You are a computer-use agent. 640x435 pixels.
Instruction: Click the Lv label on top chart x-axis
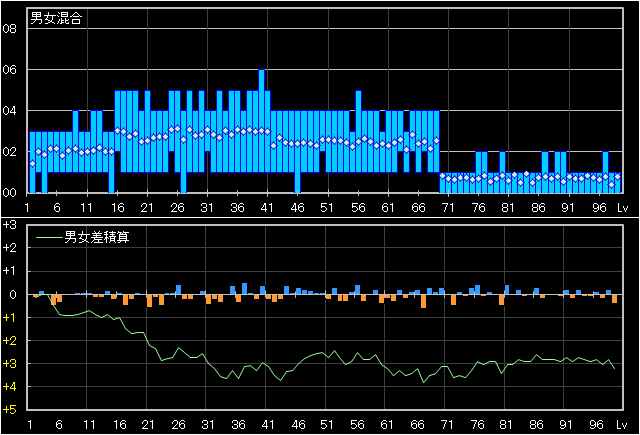point(622,208)
